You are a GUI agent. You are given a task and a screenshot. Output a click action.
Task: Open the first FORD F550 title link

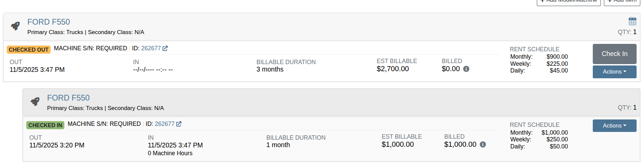tap(49, 22)
